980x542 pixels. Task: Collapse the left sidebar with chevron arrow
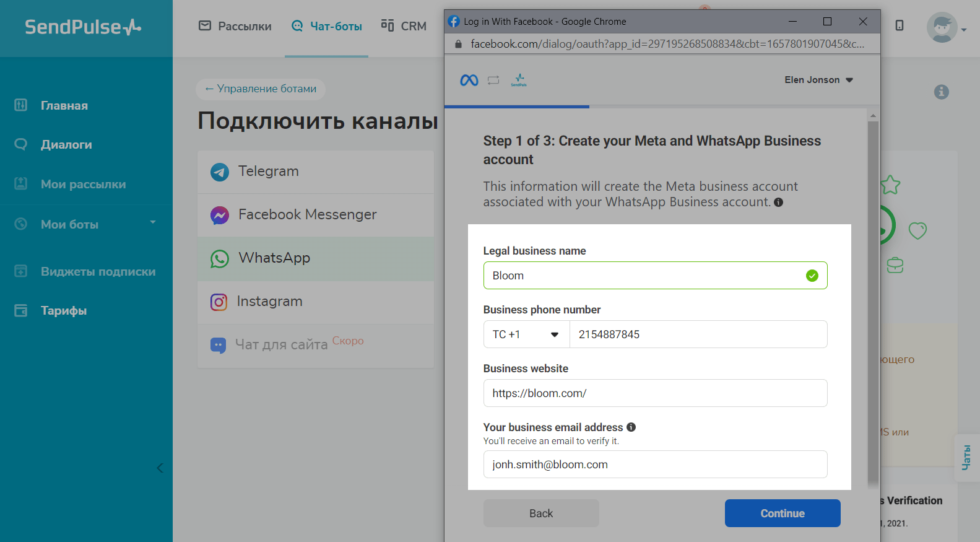pyautogui.click(x=160, y=468)
